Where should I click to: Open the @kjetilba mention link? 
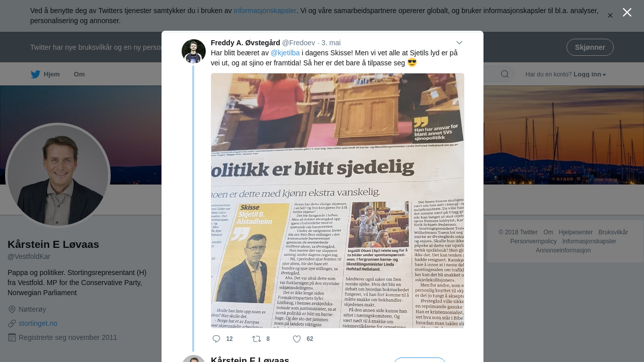click(x=285, y=53)
